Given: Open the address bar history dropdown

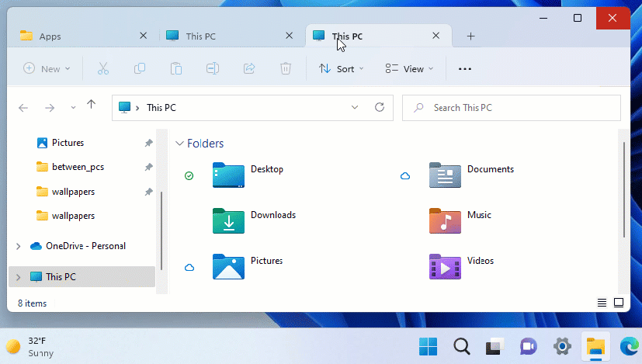Looking at the screenshot, I should (355, 108).
